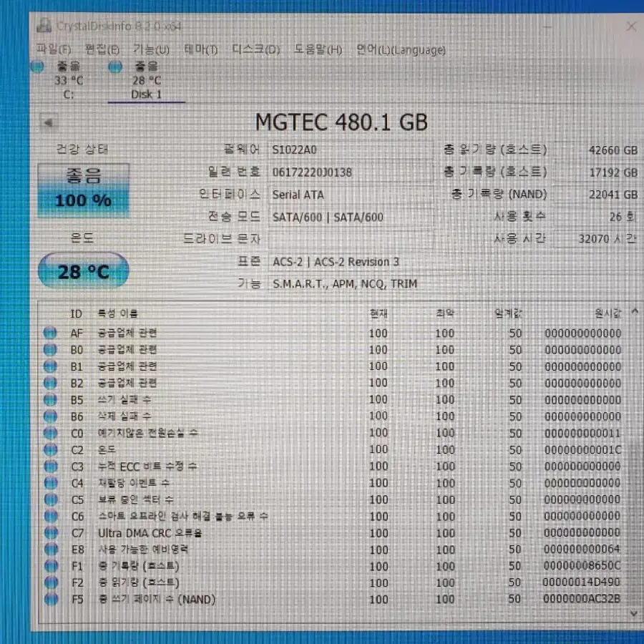Screen dimensions: 644x644
Task: Select the 총 쓰기 페이지 수 (NAND) row
Action: click(x=333, y=600)
